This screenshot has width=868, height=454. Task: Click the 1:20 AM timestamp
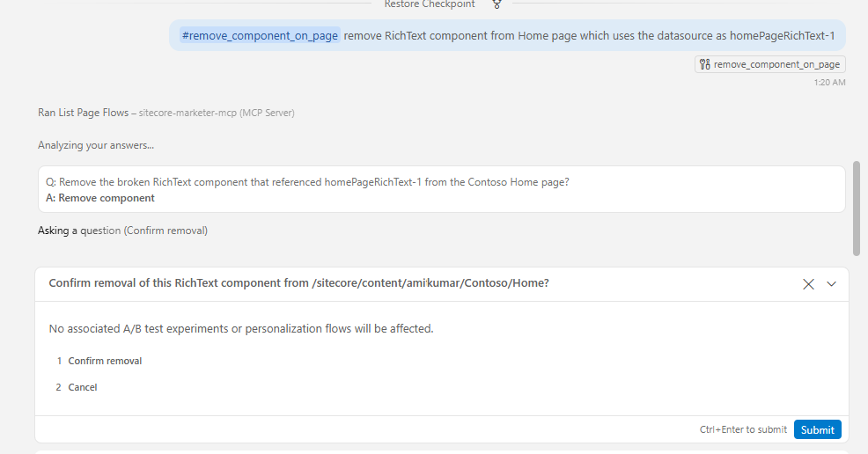[x=829, y=83]
